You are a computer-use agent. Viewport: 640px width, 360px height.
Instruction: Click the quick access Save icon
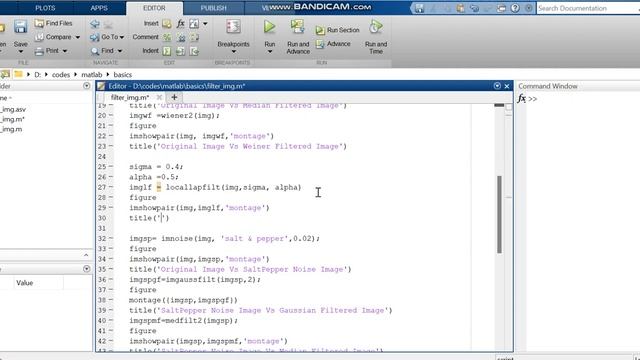point(420,8)
